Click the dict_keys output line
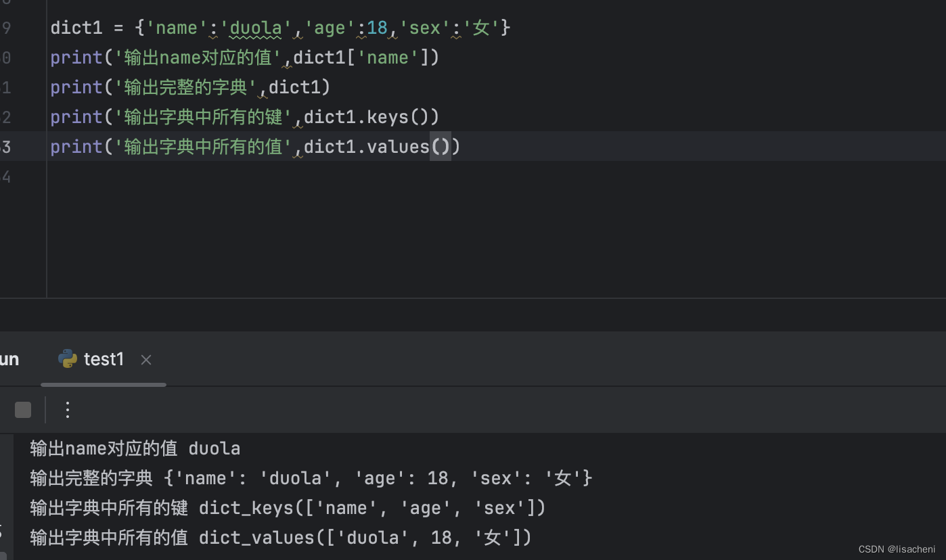The image size is (946, 560). coord(288,508)
